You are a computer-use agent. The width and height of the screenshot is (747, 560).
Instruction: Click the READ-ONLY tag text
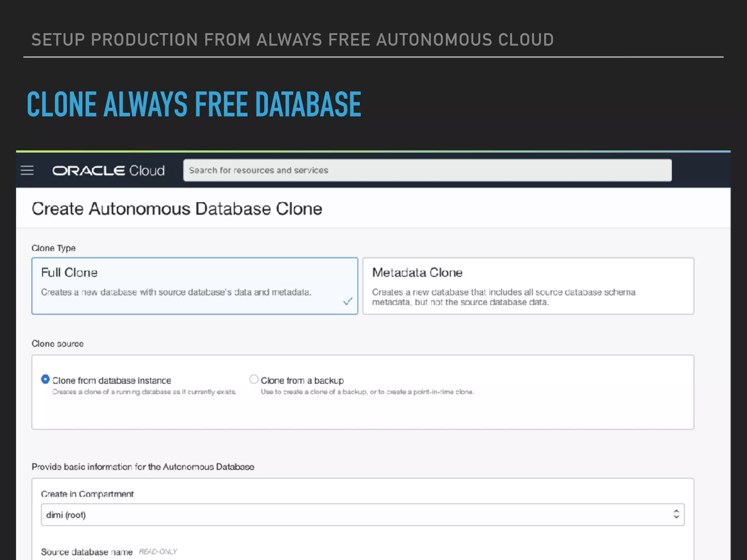158,552
